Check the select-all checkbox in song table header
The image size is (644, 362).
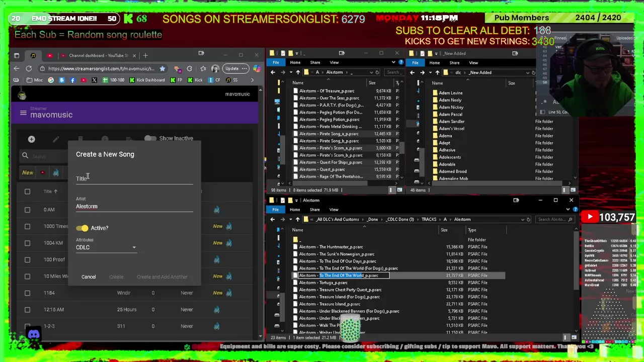(x=28, y=192)
